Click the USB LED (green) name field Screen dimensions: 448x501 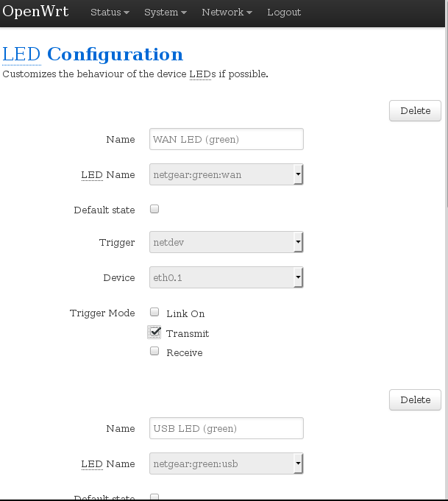226,428
